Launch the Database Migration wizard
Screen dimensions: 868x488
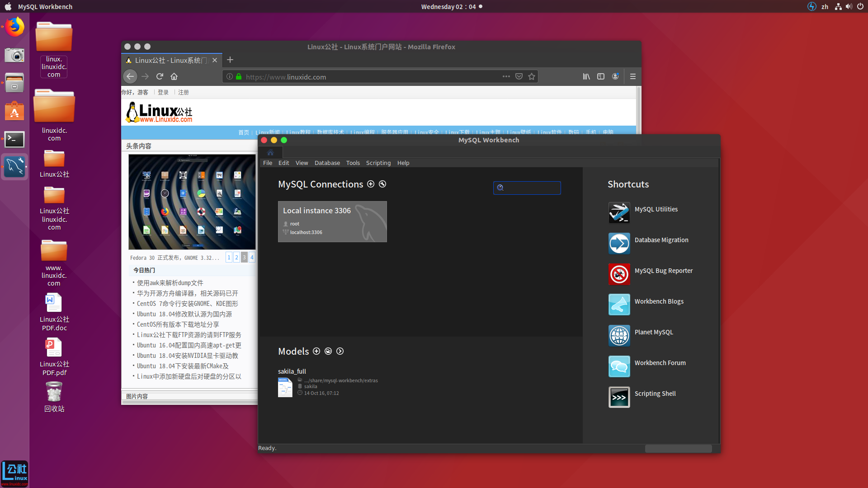[x=661, y=240]
